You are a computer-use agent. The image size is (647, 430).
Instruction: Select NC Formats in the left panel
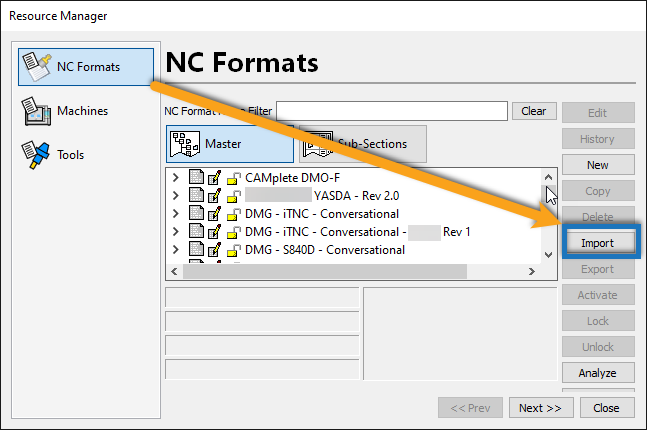point(86,67)
